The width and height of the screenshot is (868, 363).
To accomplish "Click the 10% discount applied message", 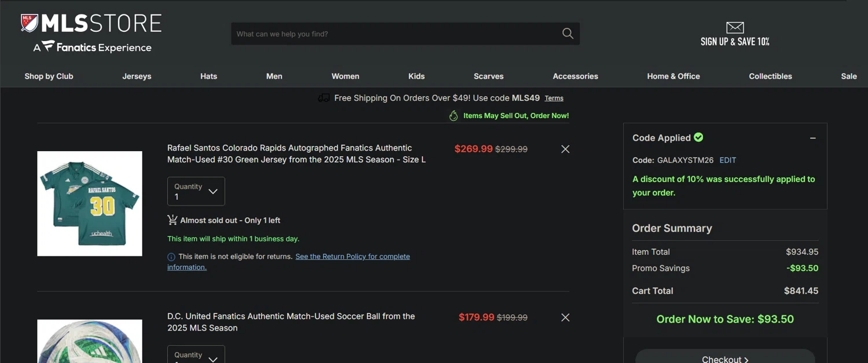I will coord(724,186).
